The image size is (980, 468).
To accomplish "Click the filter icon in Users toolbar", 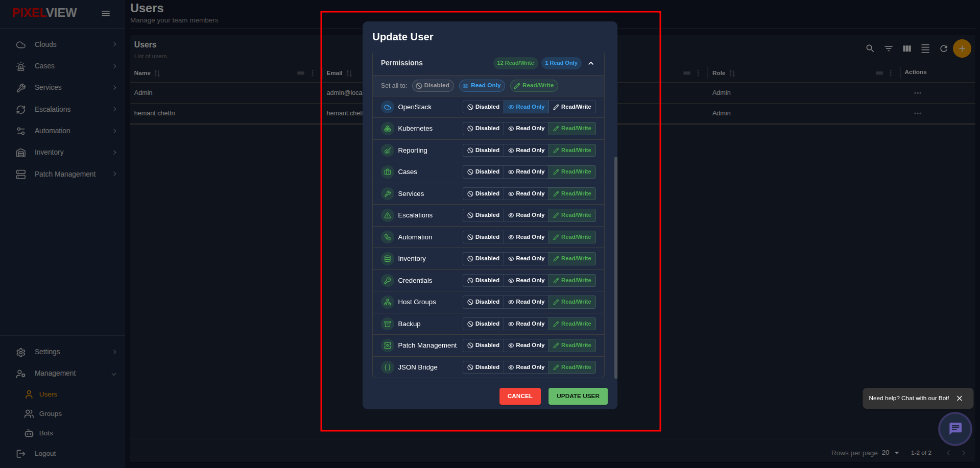I will [x=889, y=48].
